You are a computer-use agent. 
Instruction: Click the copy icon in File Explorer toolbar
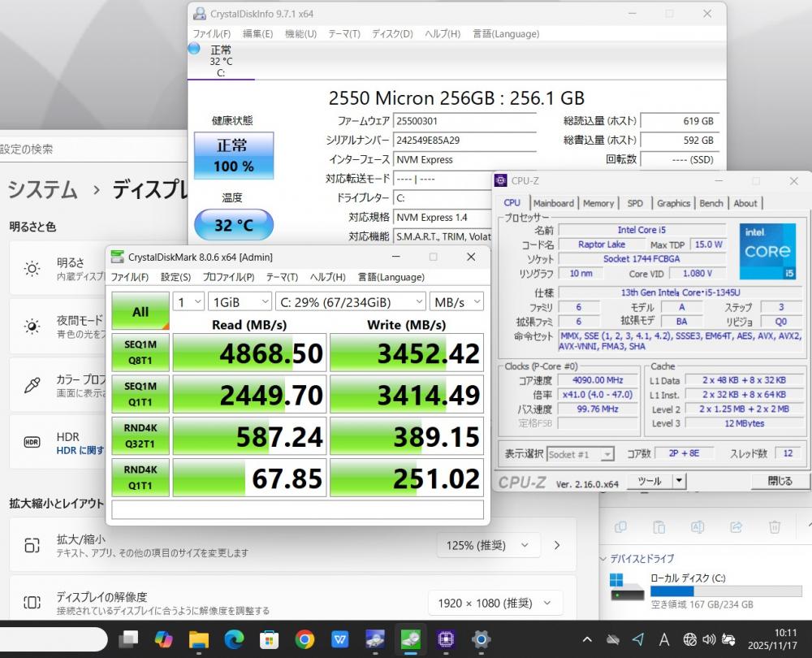[621, 527]
